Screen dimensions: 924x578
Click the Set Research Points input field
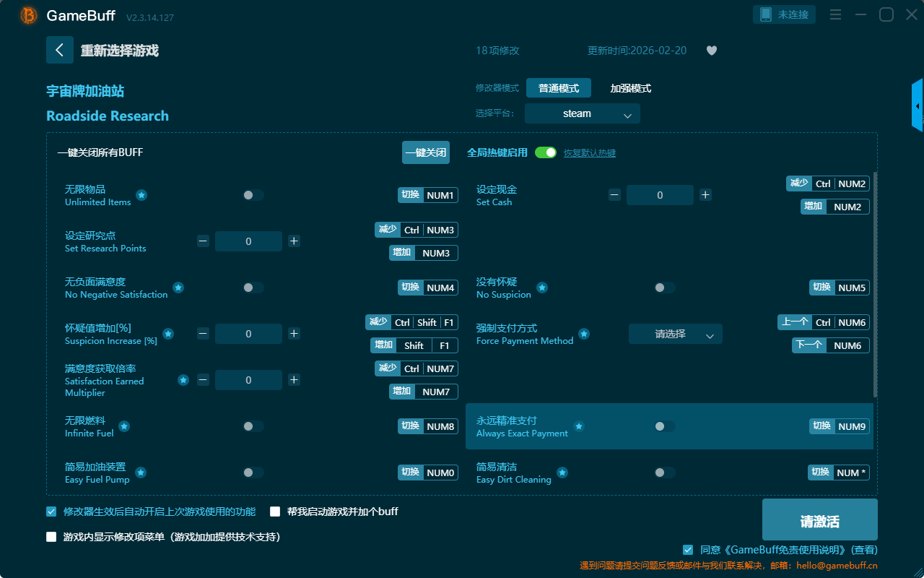(248, 241)
